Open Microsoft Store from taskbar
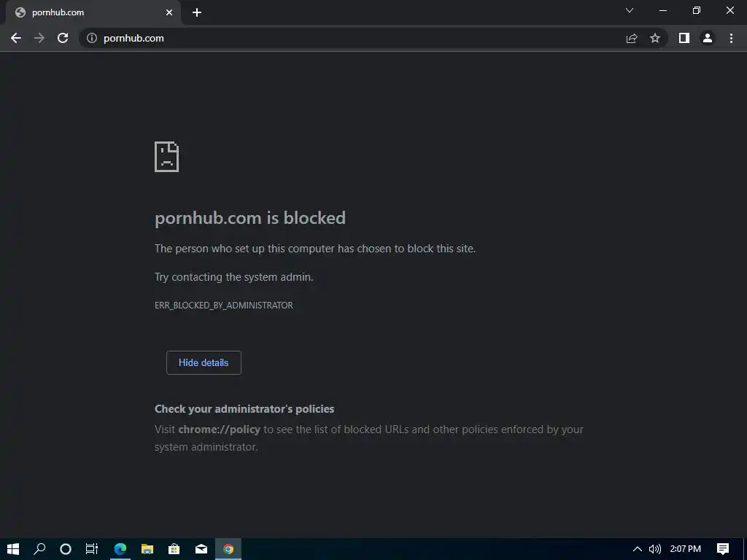747x560 pixels. pos(174,549)
